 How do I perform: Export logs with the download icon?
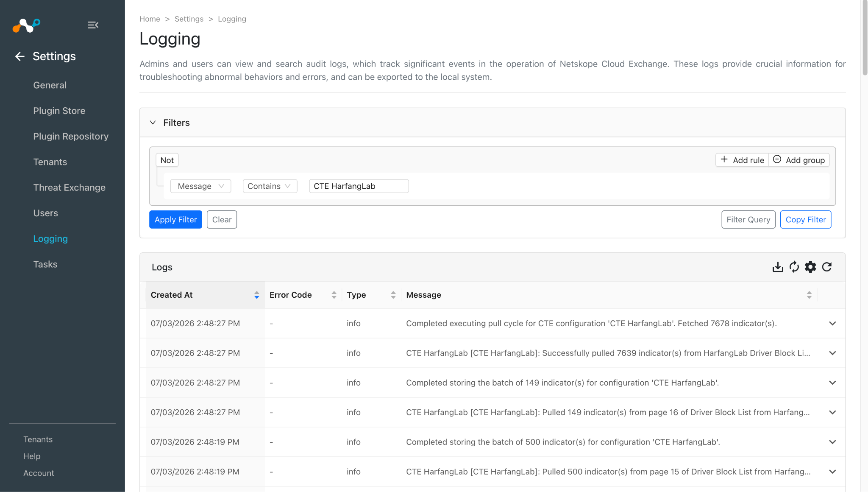(778, 267)
